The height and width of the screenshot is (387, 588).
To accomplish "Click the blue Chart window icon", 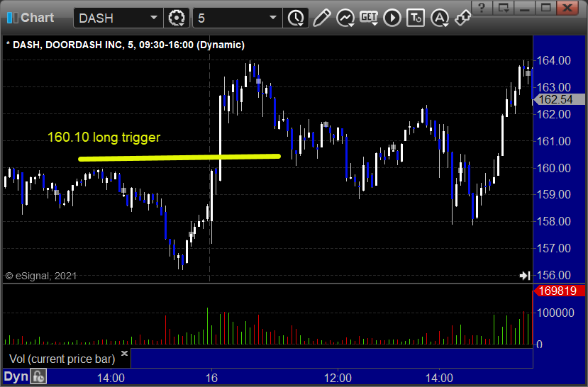I will click(12, 18).
